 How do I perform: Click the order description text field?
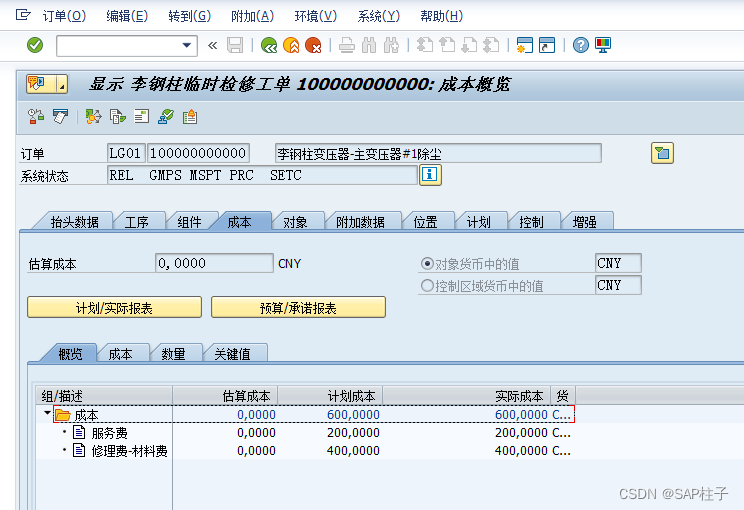[x=438, y=153]
